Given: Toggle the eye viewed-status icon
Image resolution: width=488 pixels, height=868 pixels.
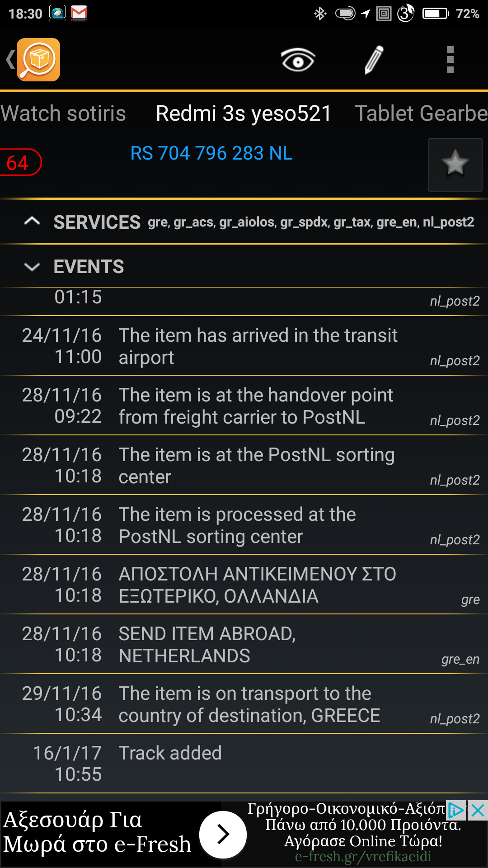Looking at the screenshot, I should pyautogui.click(x=298, y=60).
